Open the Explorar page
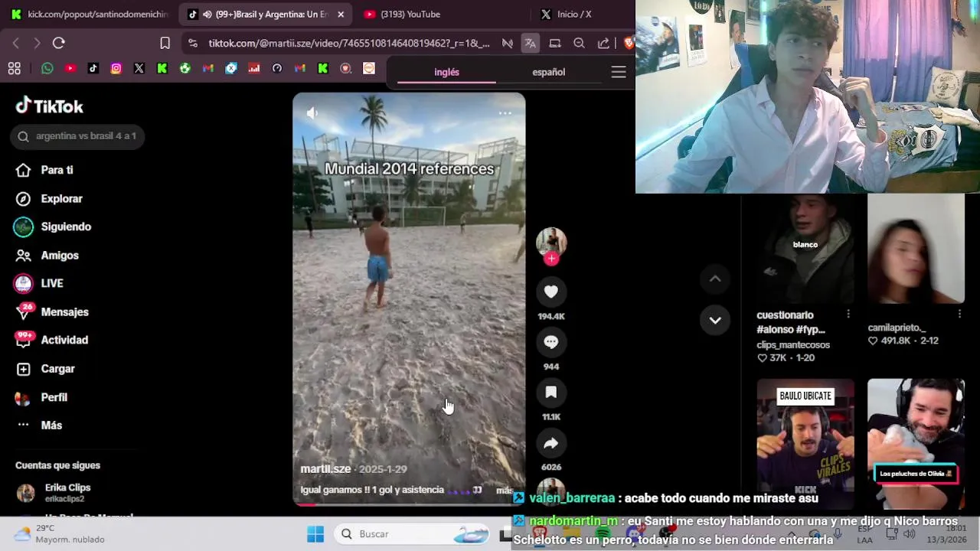This screenshot has height=551, width=980. 50,198
